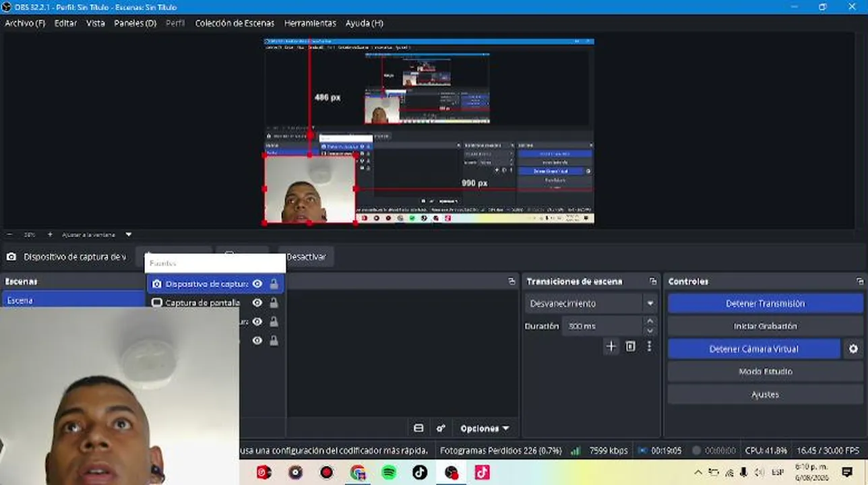Open the black TikTok app on the taskbar
Screen dimensions: 868x485
click(420, 472)
